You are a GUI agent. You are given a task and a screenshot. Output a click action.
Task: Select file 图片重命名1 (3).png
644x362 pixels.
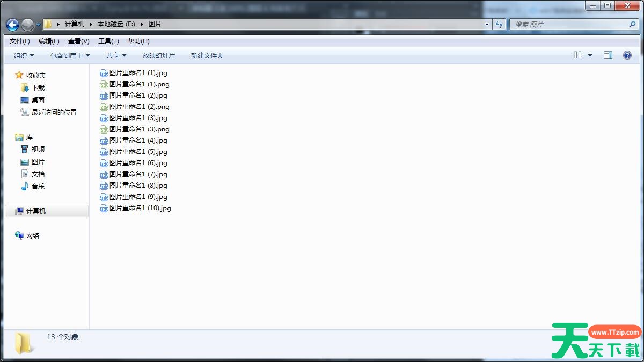[x=135, y=129]
